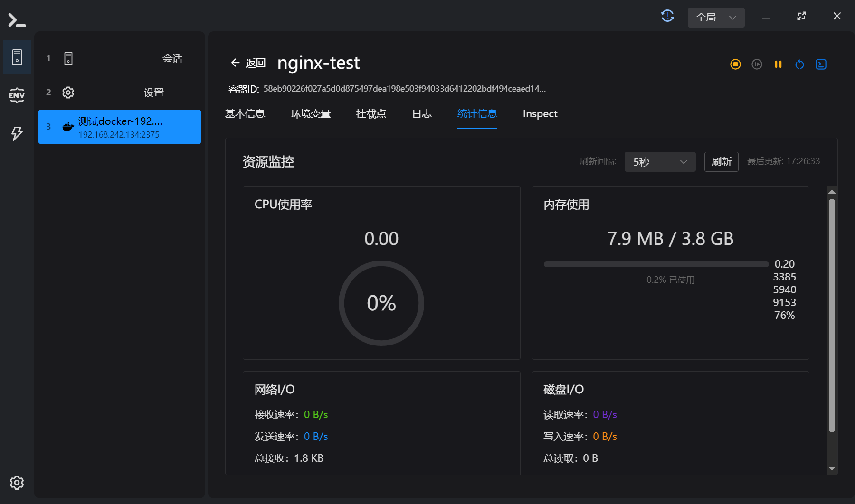Pause the nginx-test container
The height and width of the screenshot is (504, 855).
click(x=778, y=65)
